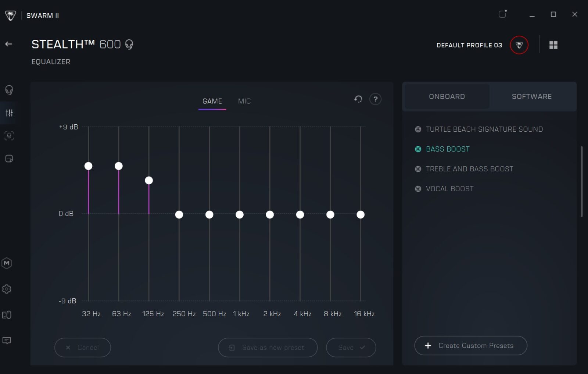Click the back arrow icon
Image resolution: width=588 pixels, height=374 pixels.
tap(9, 44)
